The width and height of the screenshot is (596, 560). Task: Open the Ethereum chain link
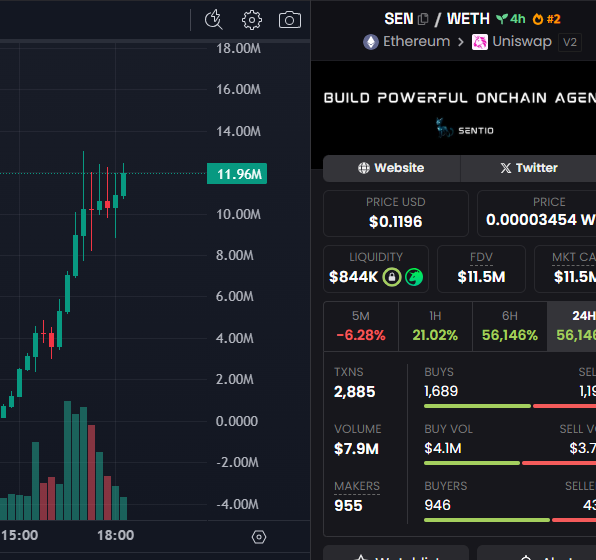click(416, 41)
